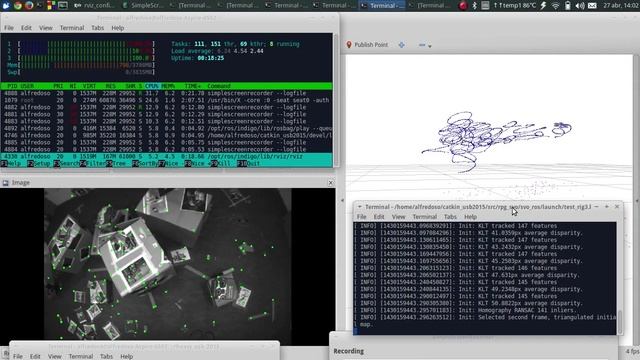Sort htop by the Command column header
Image resolution: width=640 pixels, height=360 pixels.
tap(219, 86)
